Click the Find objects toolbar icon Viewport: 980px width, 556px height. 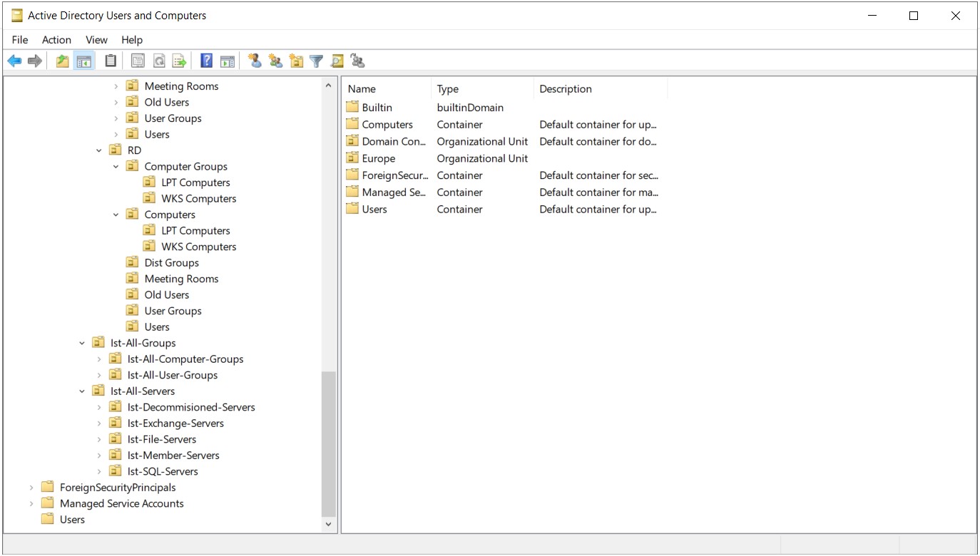(x=337, y=61)
